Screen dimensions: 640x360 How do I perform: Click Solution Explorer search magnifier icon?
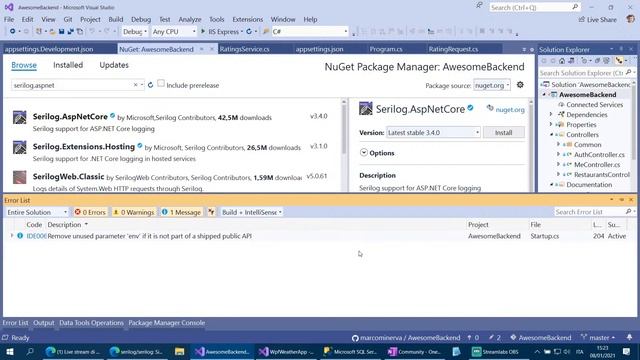(x=628, y=73)
